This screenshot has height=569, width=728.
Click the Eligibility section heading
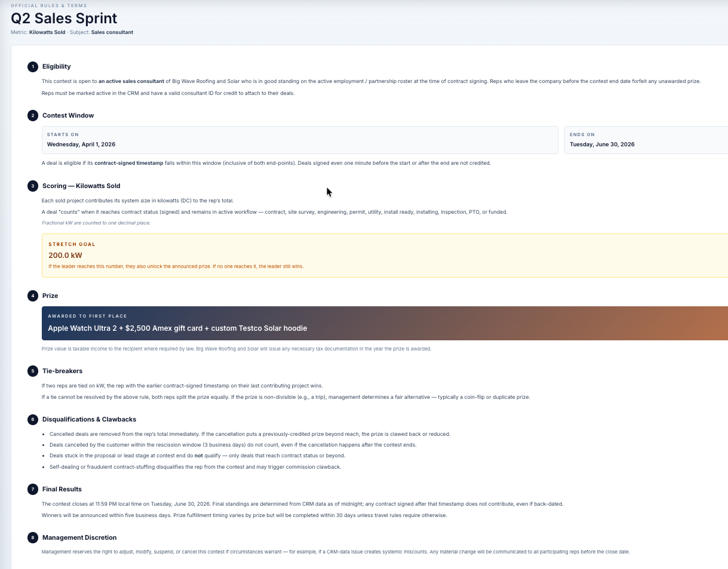click(x=57, y=66)
